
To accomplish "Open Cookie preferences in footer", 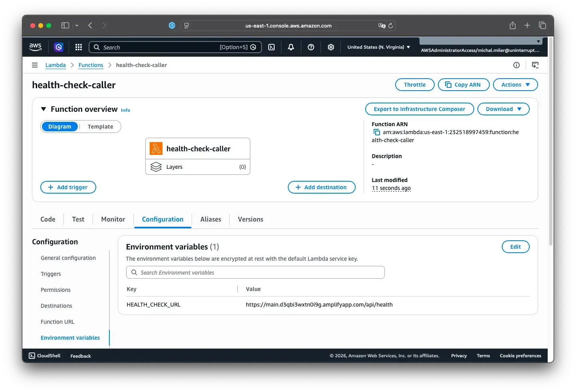I will tap(521, 356).
